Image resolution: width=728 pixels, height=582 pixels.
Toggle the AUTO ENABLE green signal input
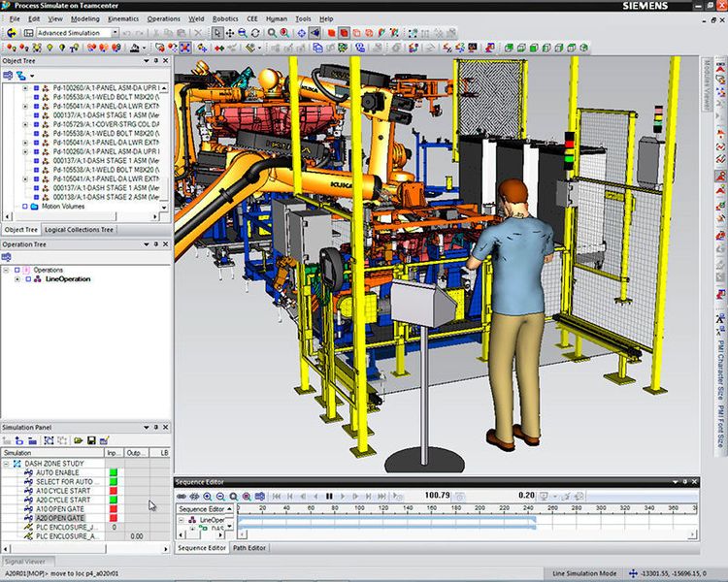113,472
